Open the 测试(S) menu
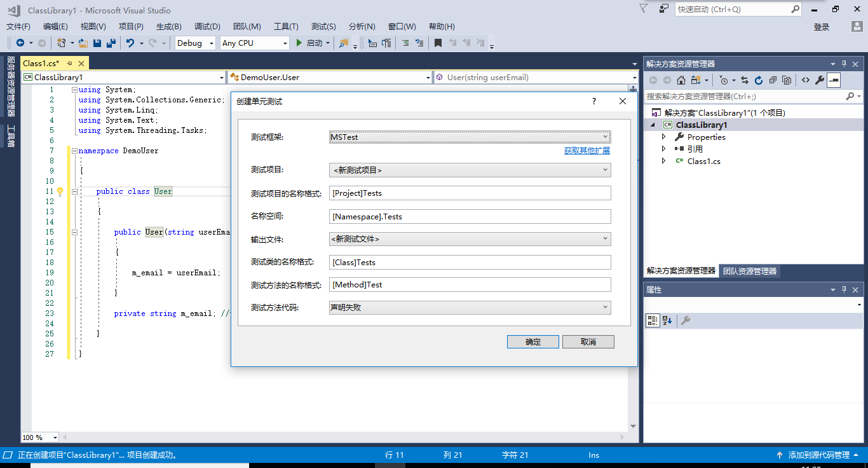Viewport: 868px width, 468px height. click(323, 27)
